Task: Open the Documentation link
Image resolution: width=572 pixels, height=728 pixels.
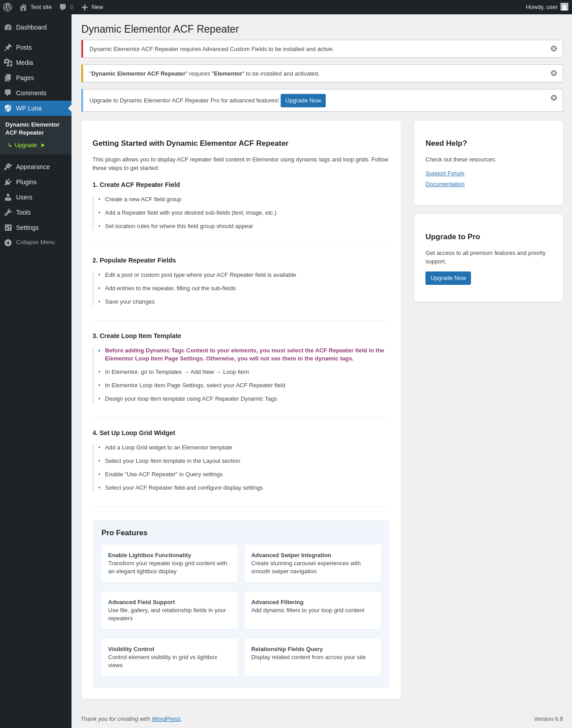Action: click(445, 184)
